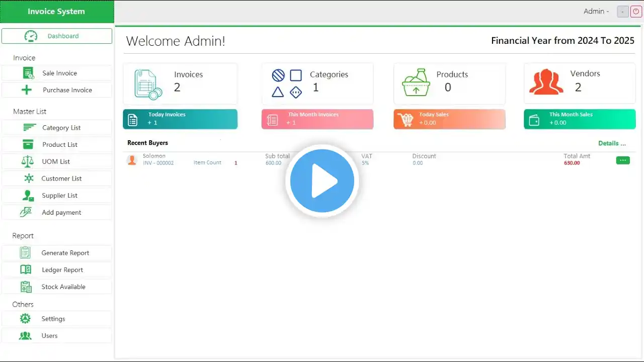Click the Invoice System header title
Image resolution: width=644 pixels, height=362 pixels.
tap(56, 12)
